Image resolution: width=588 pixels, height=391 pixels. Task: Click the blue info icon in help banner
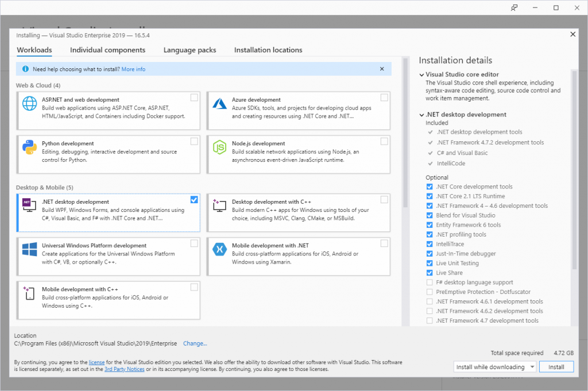coord(25,69)
